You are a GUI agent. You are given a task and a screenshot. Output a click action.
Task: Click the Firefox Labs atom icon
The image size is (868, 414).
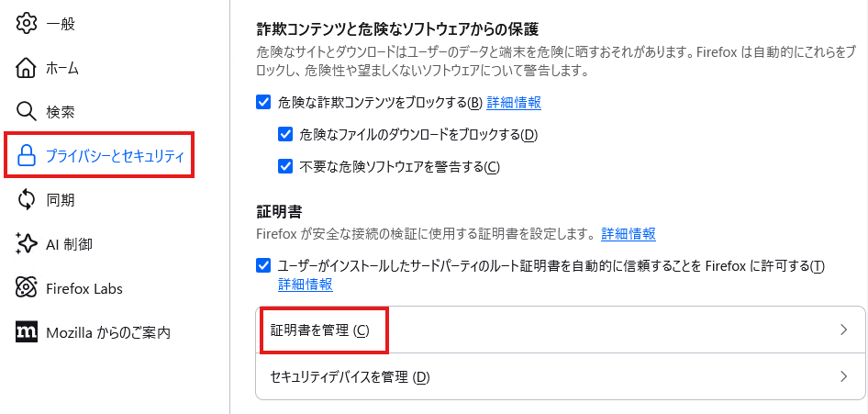pos(26,288)
